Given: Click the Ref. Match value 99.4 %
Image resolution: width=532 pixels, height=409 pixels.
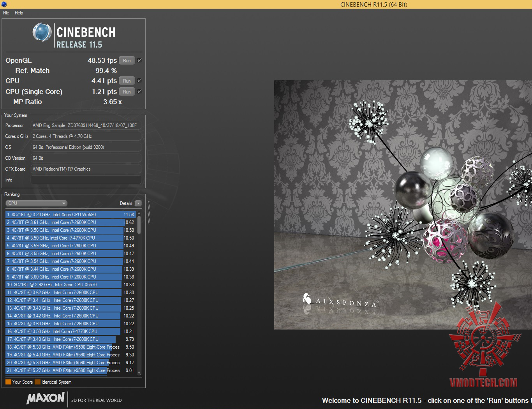Looking at the screenshot, I should 106,71.
